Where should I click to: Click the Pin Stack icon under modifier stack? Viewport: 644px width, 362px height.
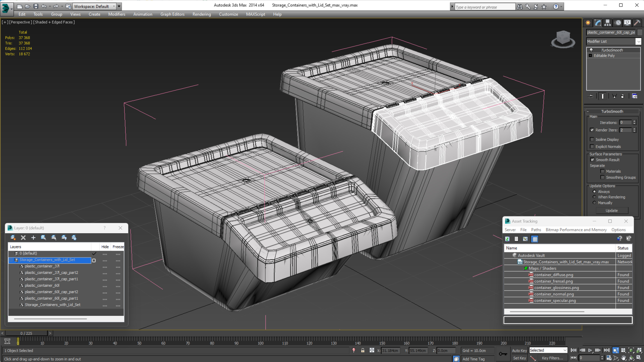click(x=591, y=96)
